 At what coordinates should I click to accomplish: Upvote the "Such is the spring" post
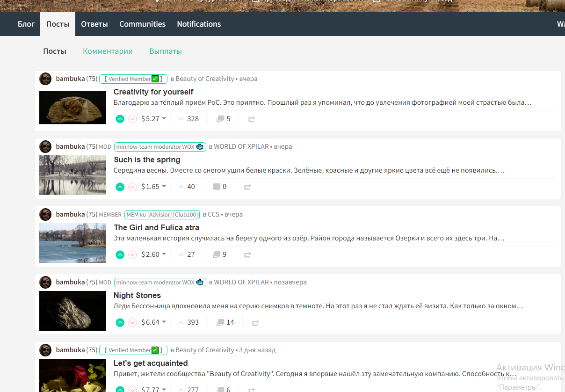click(120, 187)
